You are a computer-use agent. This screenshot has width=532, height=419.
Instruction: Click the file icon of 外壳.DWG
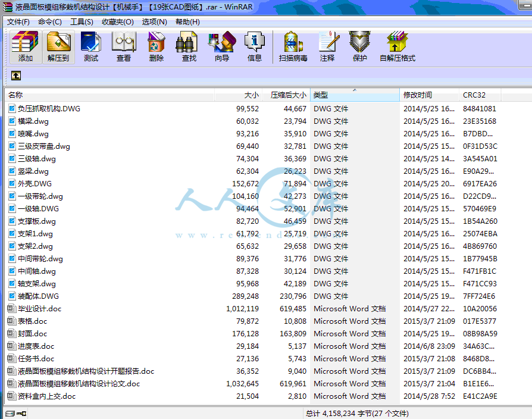12,183
